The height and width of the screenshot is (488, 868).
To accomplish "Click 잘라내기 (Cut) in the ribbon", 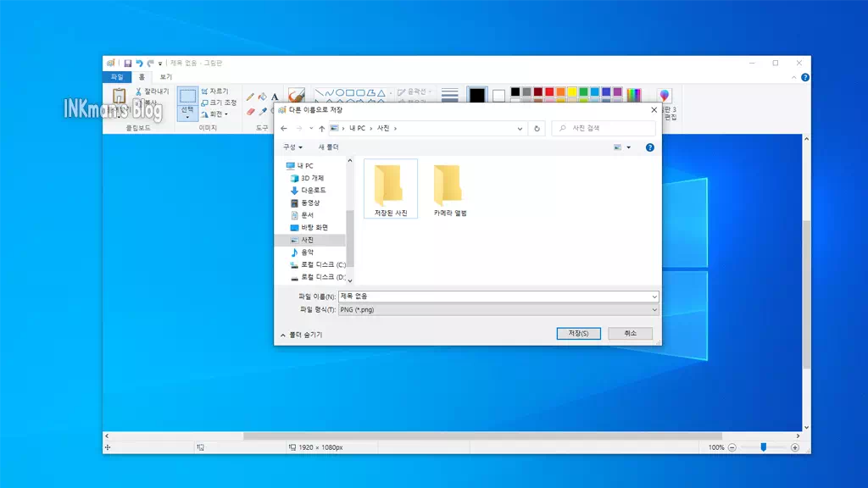I will click(153, 91).
